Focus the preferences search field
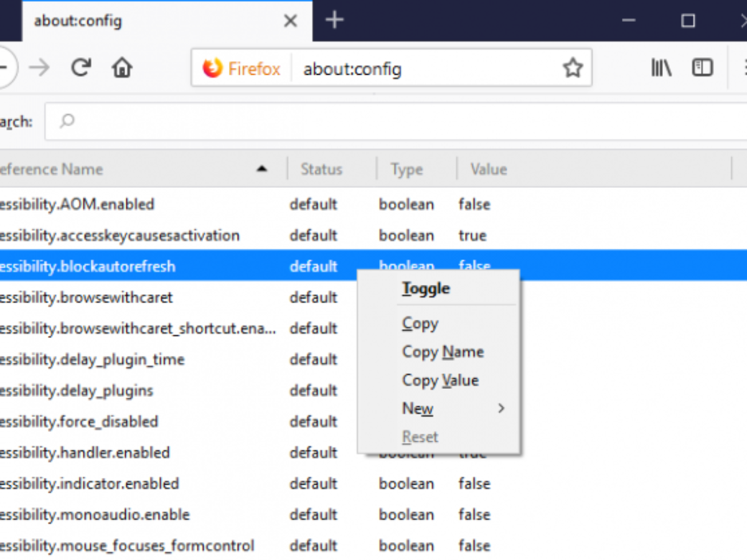This screenshot has width=747, height=560. point(396,121)
